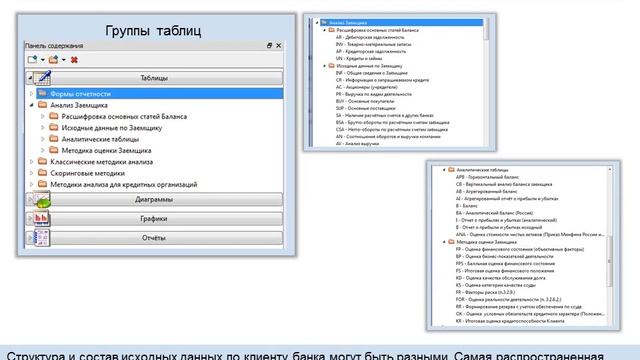The height and width of the screenshot is (360, 640).
Task: Expand the Формы отчетности node
Action: pyautogui.click(x=31, y=93)
